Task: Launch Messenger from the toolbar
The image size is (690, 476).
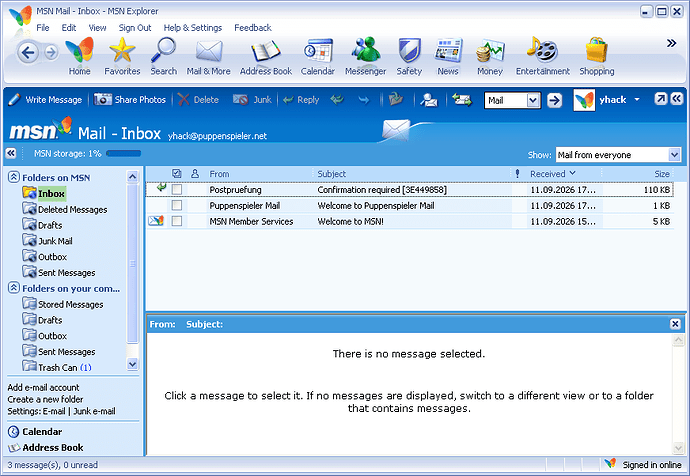Action: point(365,50)
